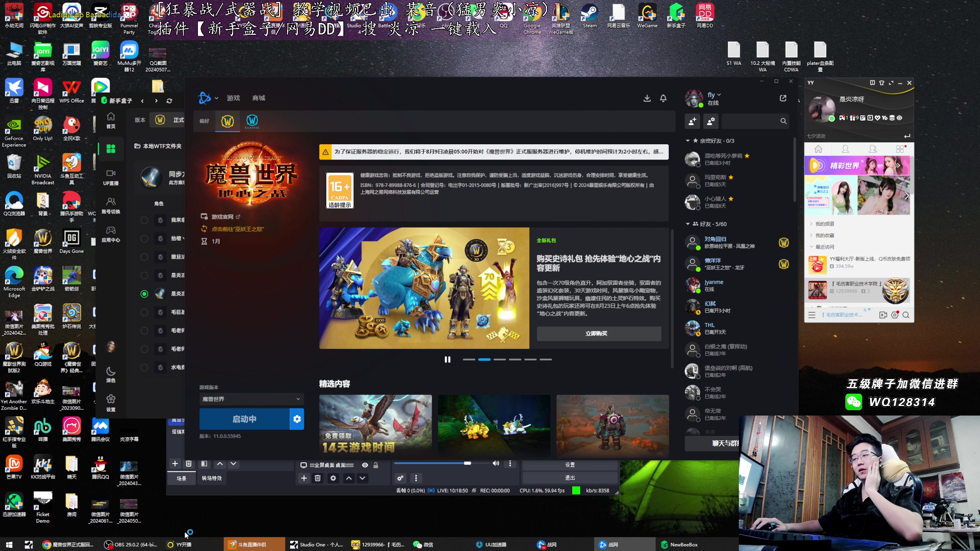Drag the OBS audio volume slider
The width and height of the screenshot is (980, 551).
click(x=467, y=463)
